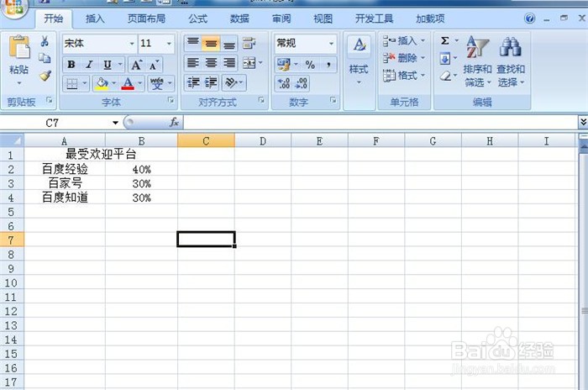The image size is (588, 390).
Task: Align text to top of cell
Action: (192, 43)
